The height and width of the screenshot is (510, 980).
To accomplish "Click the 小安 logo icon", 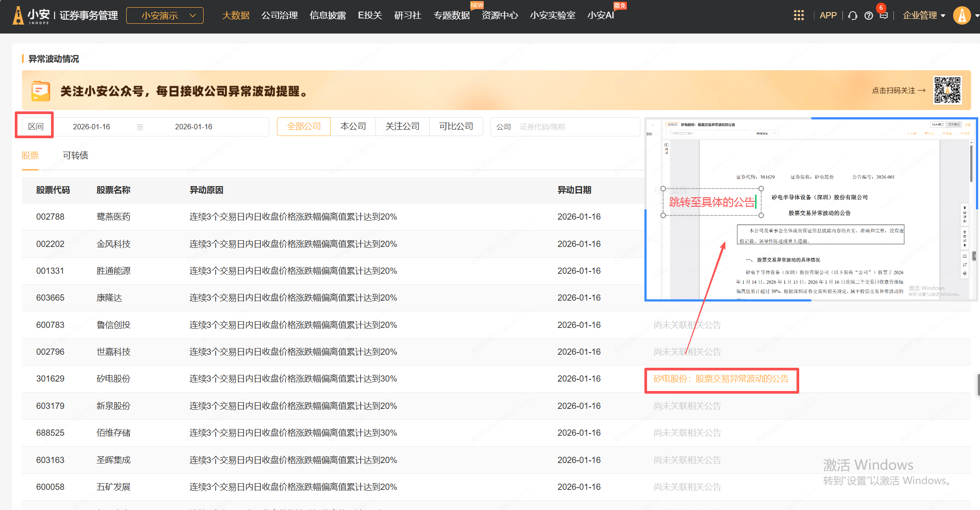I will [x=18, y=16].
